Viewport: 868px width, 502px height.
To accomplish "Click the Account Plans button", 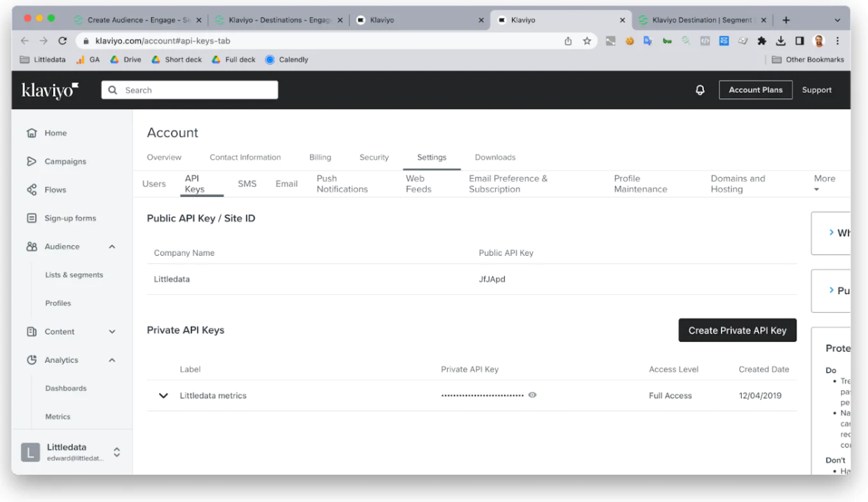I will click(x=755, y=90).
